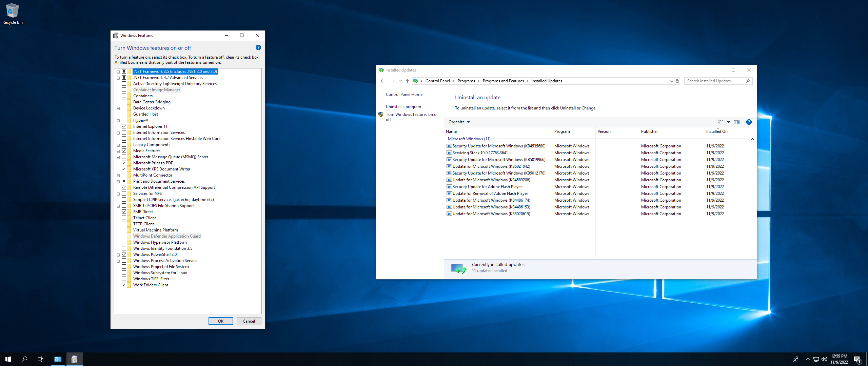This screenshot has height=366, width=868.
Task: Refresh the Installed Updates address bar
Action: point(677,81)
